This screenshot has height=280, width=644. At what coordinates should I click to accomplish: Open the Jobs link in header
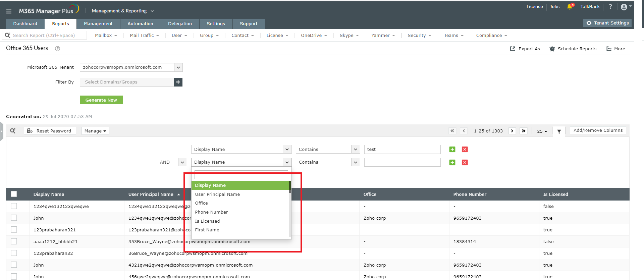[554, 6]
